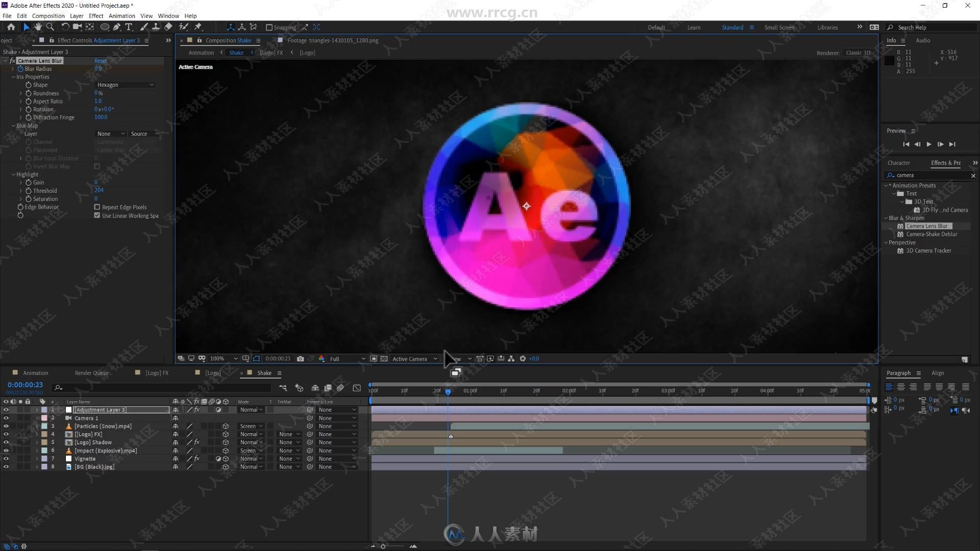Hide the BG (Black).jpg layer
The height and width of the screenshot is (551, 980).
pyautogui.click(x=6, y=467)
